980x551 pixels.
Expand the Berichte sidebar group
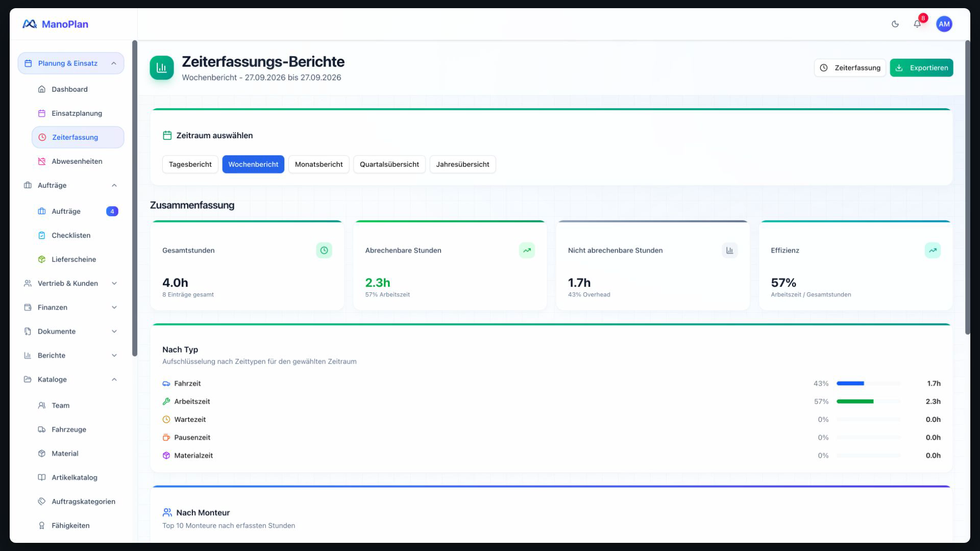71,355
